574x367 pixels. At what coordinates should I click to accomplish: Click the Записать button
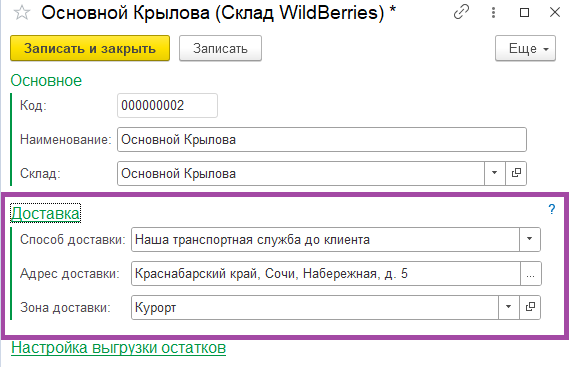coord(220,48)
